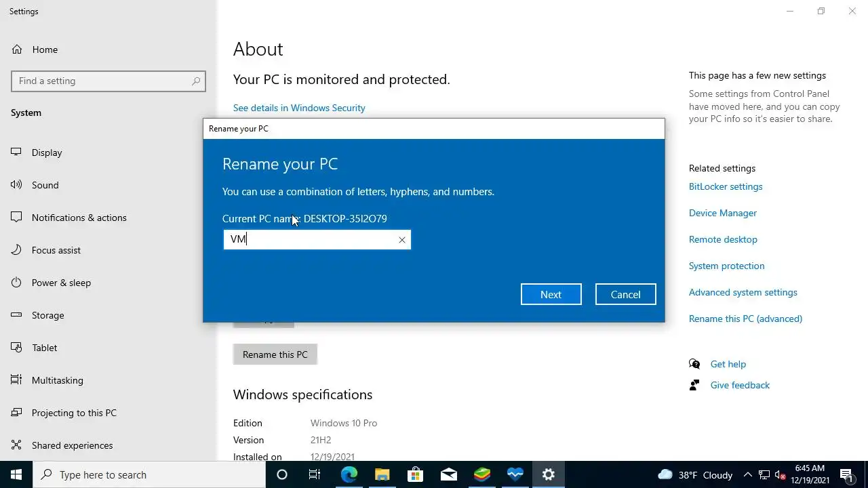Open the Home icon in Settings sidebar

[17, 49]
